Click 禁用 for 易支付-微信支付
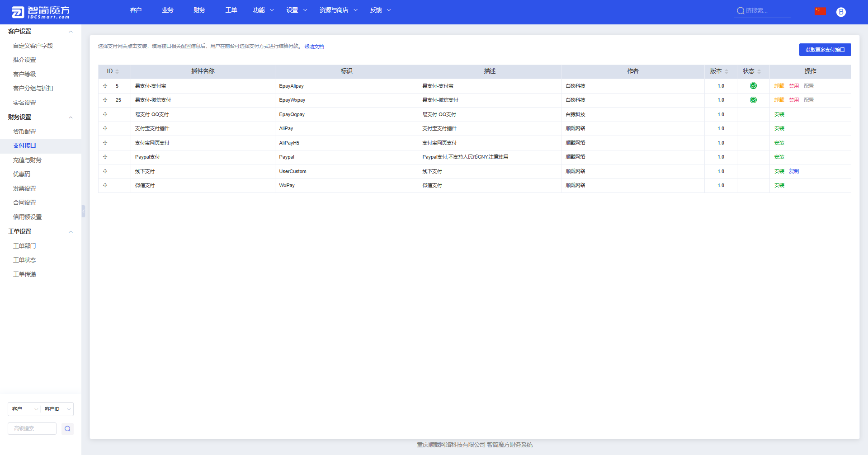868x455 pixels. [794, 100]
